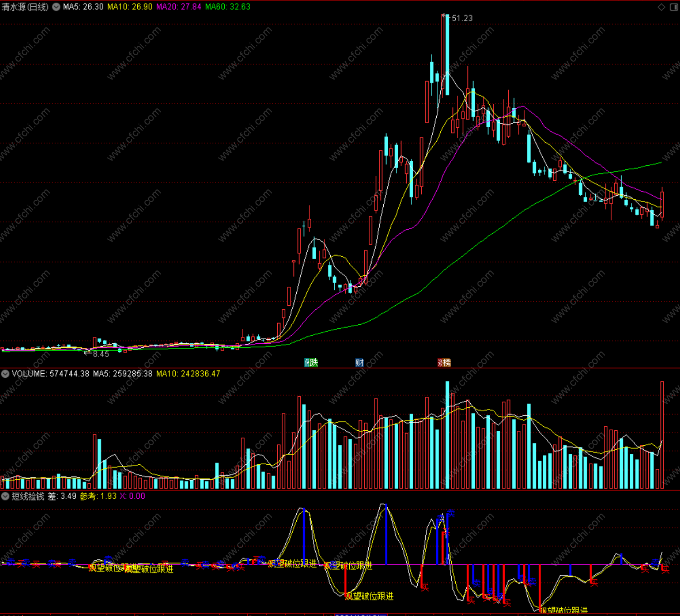Click the 差: 3.49 value

tap(62, 496)
